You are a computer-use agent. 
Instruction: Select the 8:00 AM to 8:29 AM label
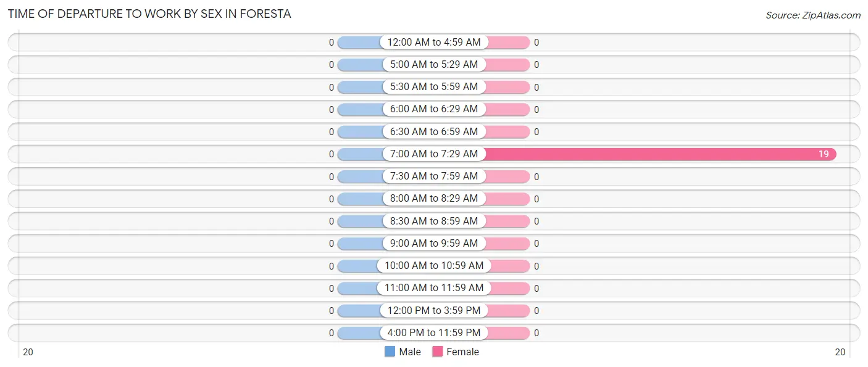(434, 198)
